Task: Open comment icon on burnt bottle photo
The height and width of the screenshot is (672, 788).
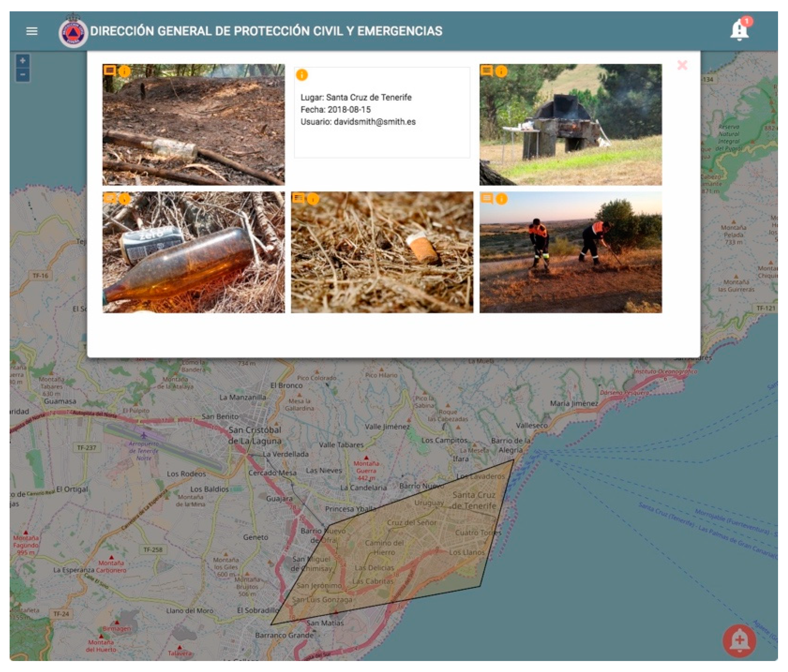Action: coord(110,70)
